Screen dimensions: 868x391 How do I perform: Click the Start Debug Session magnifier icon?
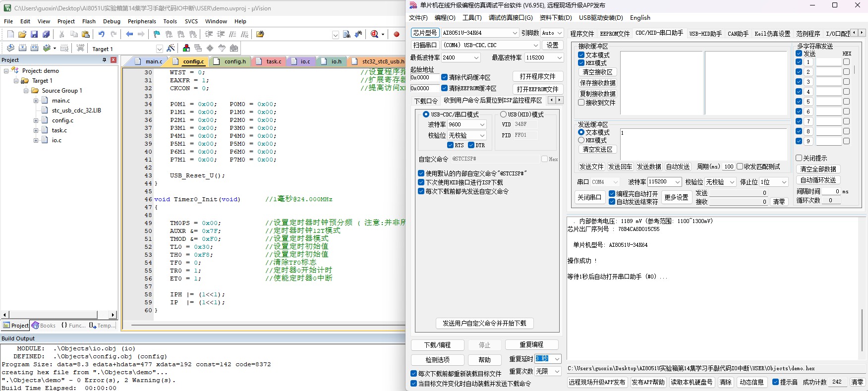tap(374, 34)
